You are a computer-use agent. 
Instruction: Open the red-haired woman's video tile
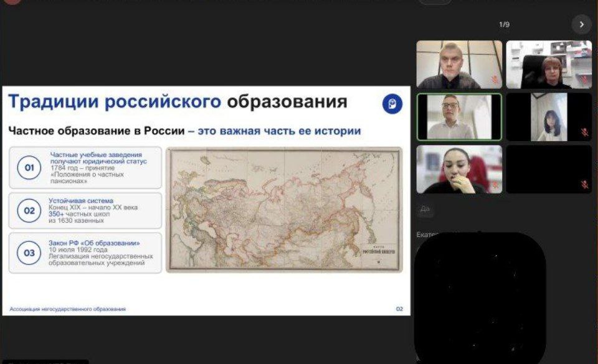click(x=549, y=65)
